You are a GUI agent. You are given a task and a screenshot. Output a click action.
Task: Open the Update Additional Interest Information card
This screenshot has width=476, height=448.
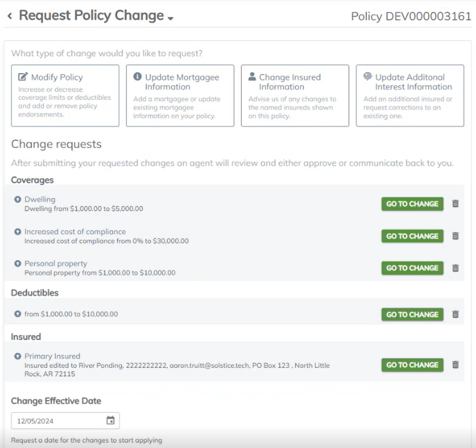[x=410, y=95]
